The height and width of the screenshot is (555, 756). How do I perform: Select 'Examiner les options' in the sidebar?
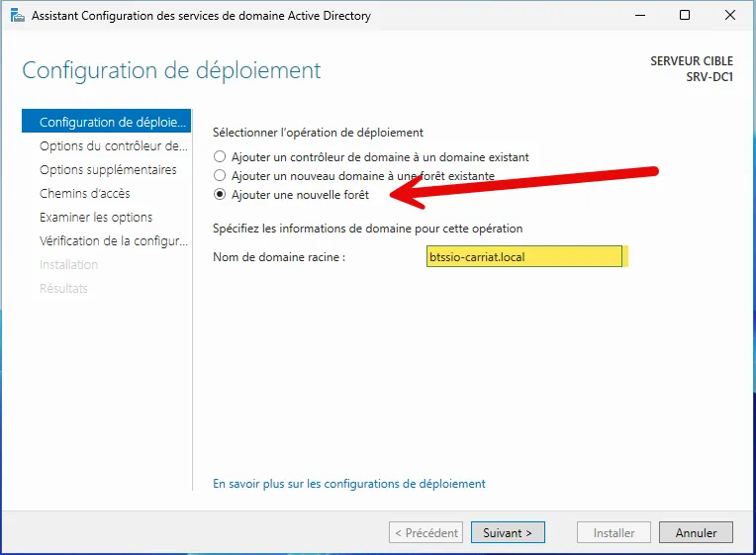96,218
